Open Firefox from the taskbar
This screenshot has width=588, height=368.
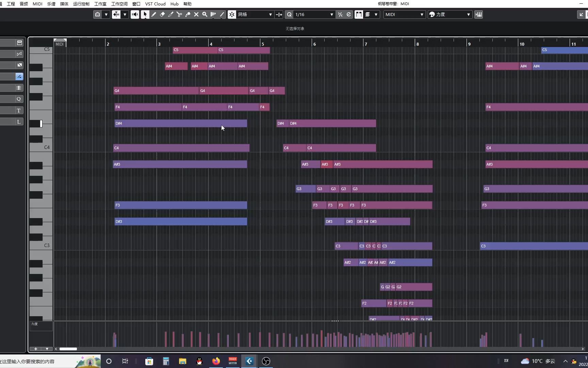tap(216, 361)
